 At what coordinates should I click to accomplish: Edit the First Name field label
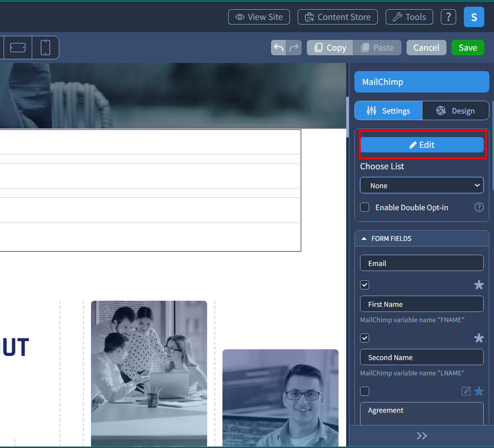421,304
